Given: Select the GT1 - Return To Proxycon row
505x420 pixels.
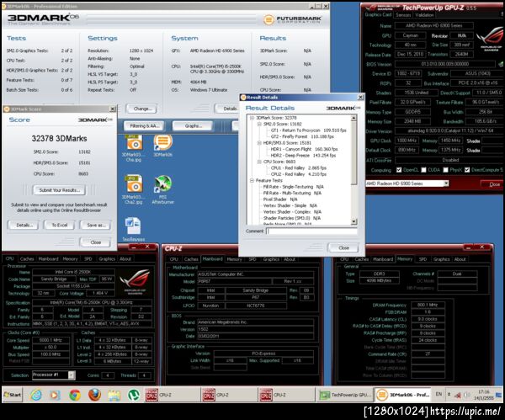Looking at the screenshot, I should pyautogui.click(x=308, y=130).
